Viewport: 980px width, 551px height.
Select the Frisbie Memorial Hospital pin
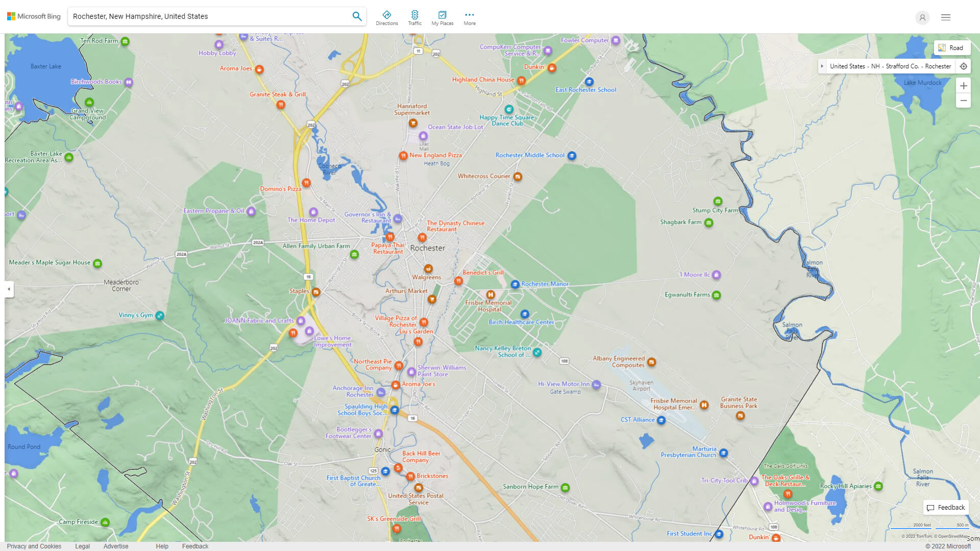point(491,295)
